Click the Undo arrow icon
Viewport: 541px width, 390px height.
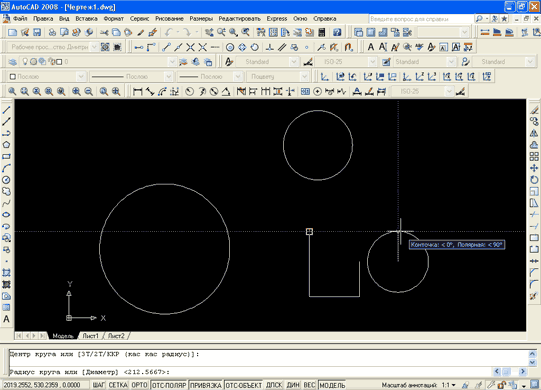(168, 32)
